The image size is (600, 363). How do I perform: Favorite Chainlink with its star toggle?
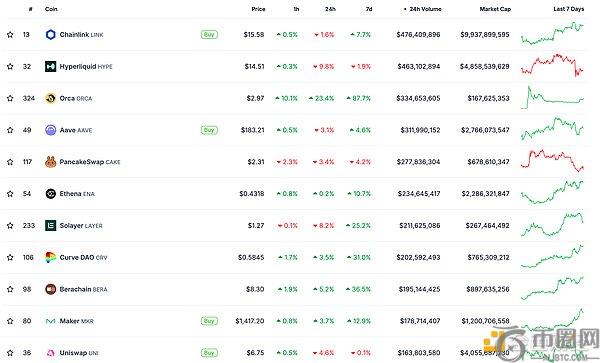point(10,34)
